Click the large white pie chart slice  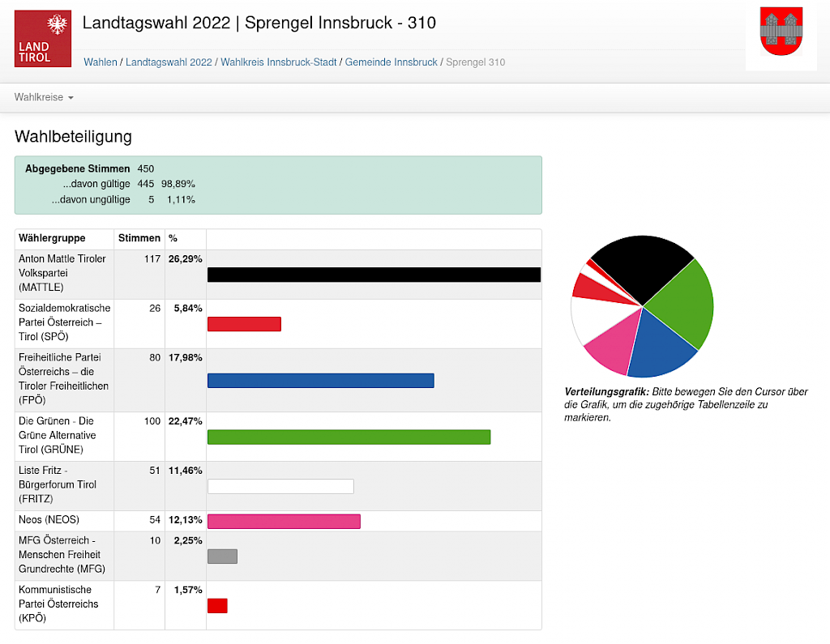click(x=596, y=319)
